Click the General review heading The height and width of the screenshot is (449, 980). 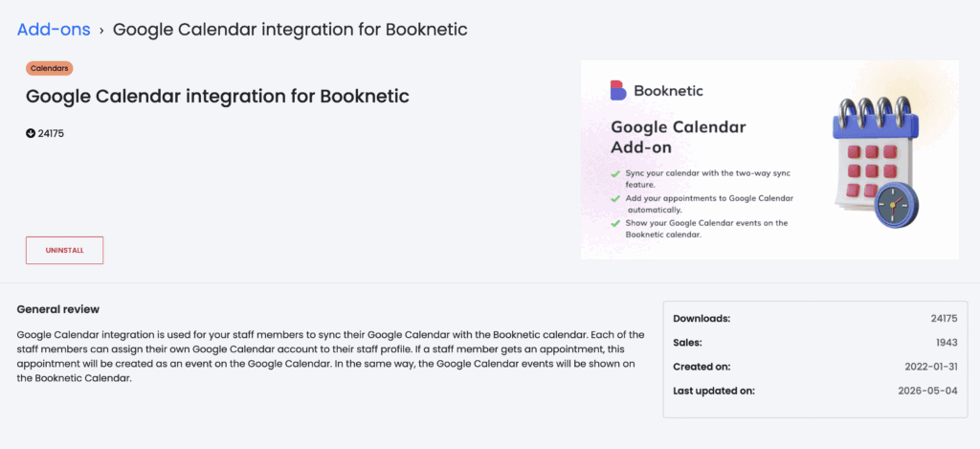pyautogui.click(x=58, y=309)
